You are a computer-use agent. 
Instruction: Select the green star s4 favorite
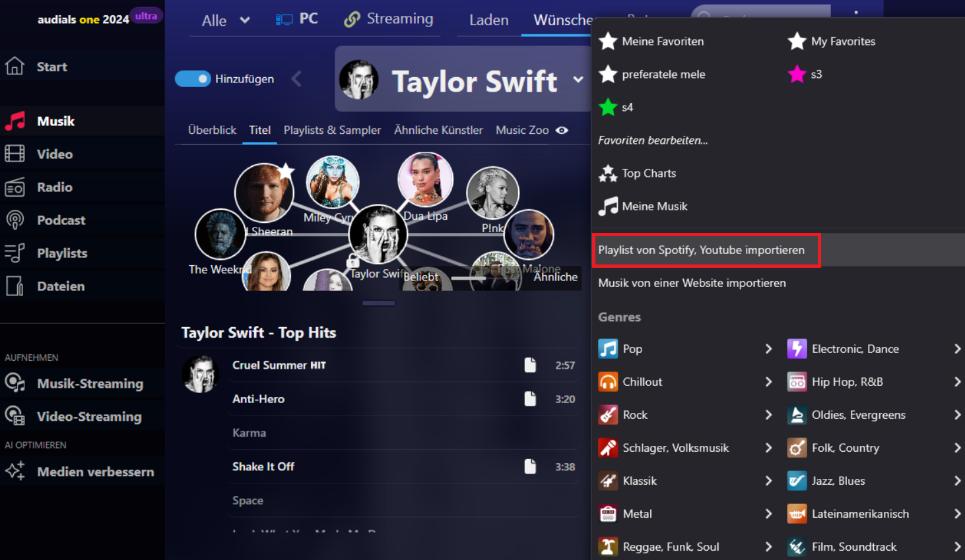tap(608, 107)
